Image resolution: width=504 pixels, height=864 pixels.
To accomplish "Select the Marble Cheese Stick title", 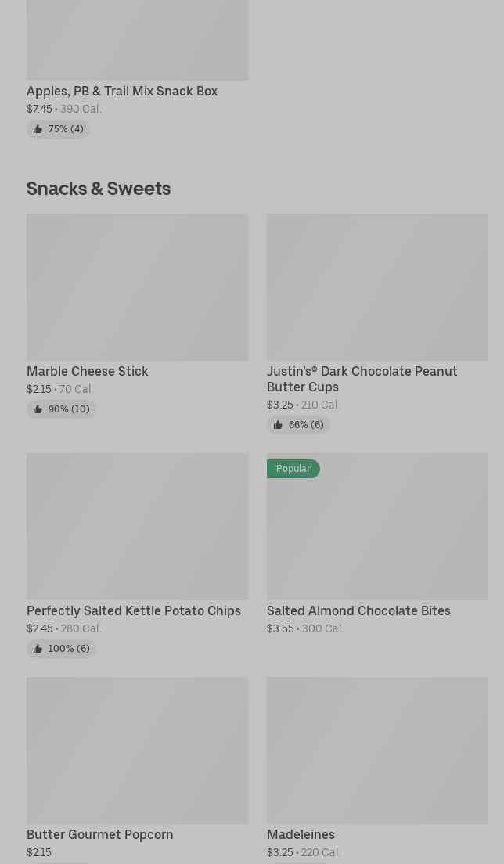I will coord(88,371).
